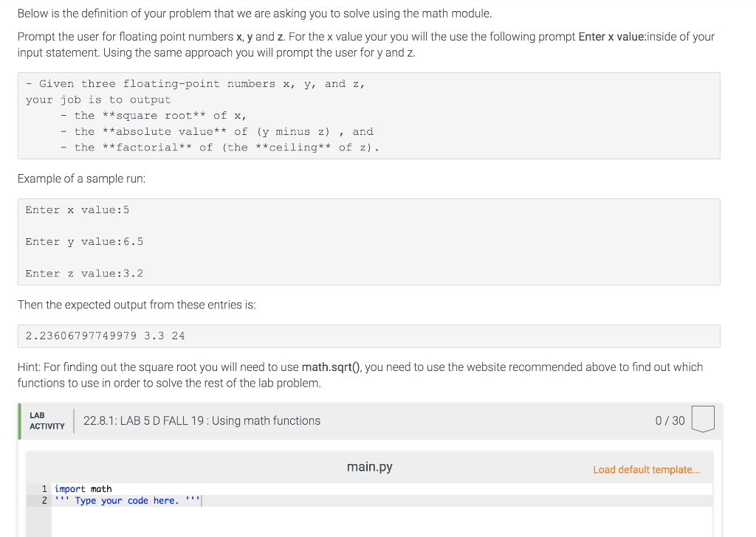Click the Given three floating-point numbers line
The height and width of the screenshot is (537, 756).
pos(195,84)
